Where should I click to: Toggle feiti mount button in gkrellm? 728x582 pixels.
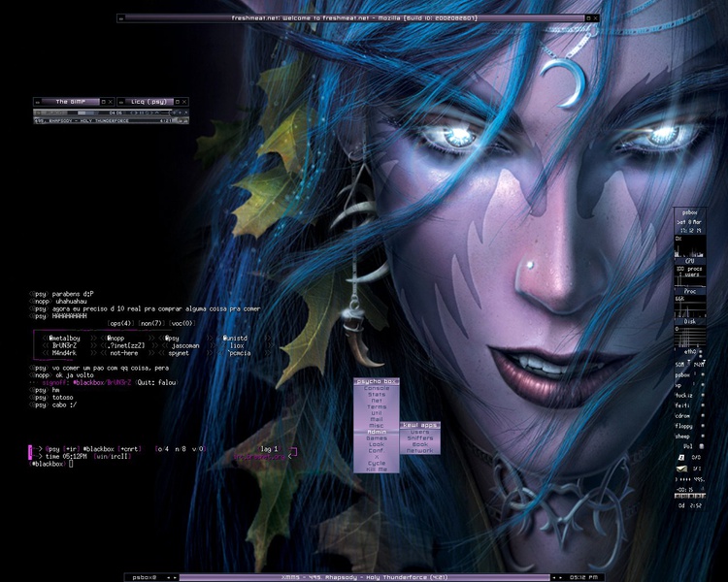[703, 405]
